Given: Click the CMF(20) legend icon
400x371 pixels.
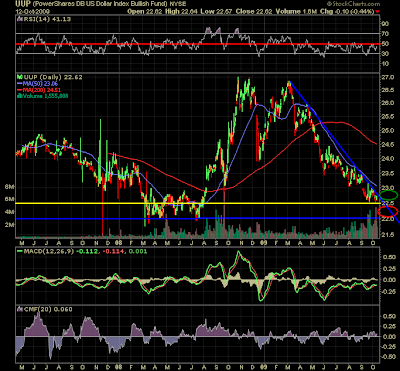Looking at the screenshot, I should (19, 309).
